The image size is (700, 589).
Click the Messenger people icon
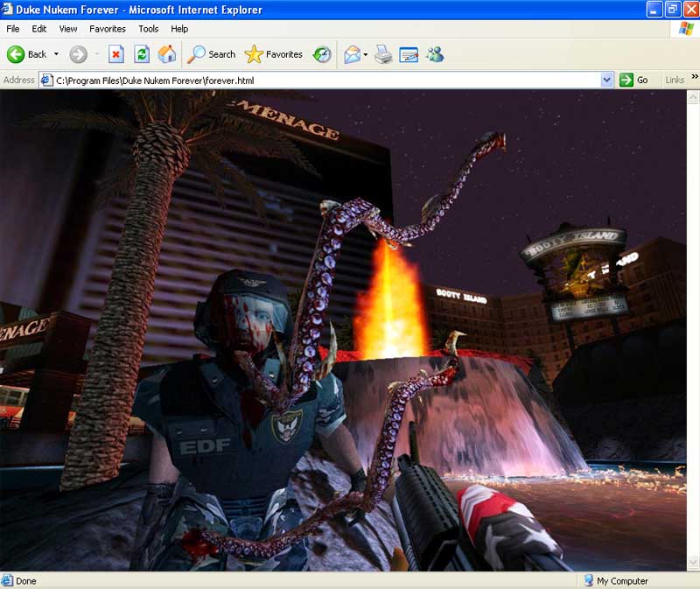435,54
